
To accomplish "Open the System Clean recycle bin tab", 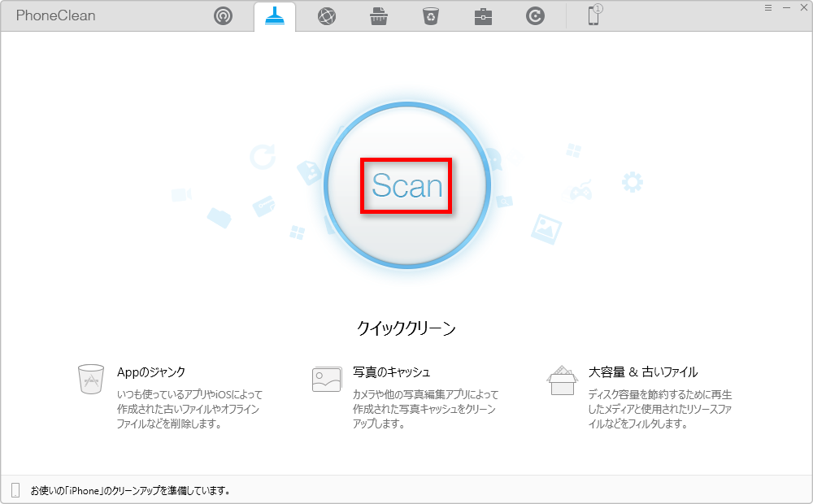I will click(431, 16).
